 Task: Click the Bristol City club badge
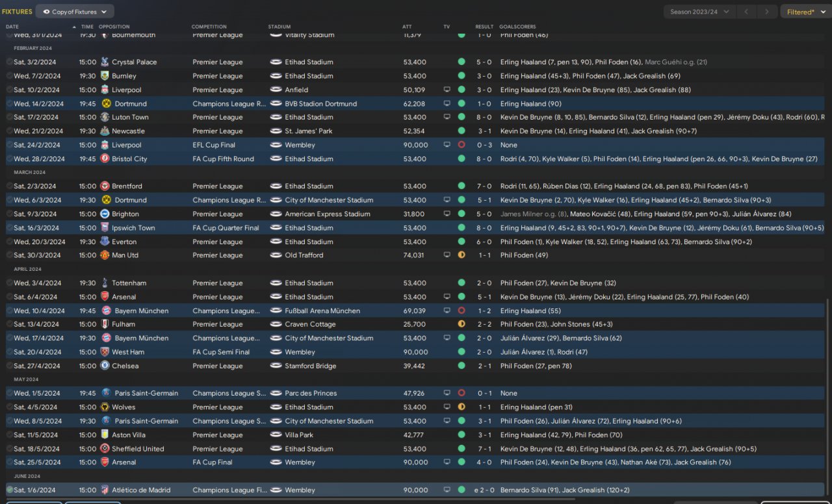[105, 159]
